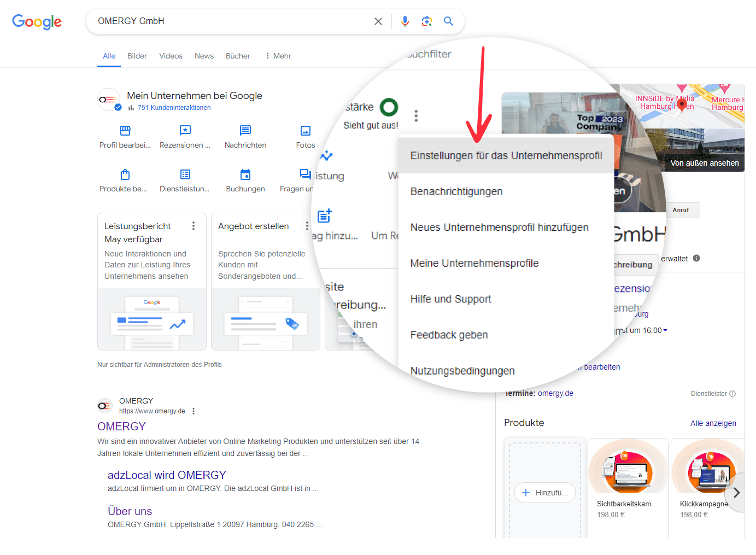Switch to the Bücher tab

(238, 56)
